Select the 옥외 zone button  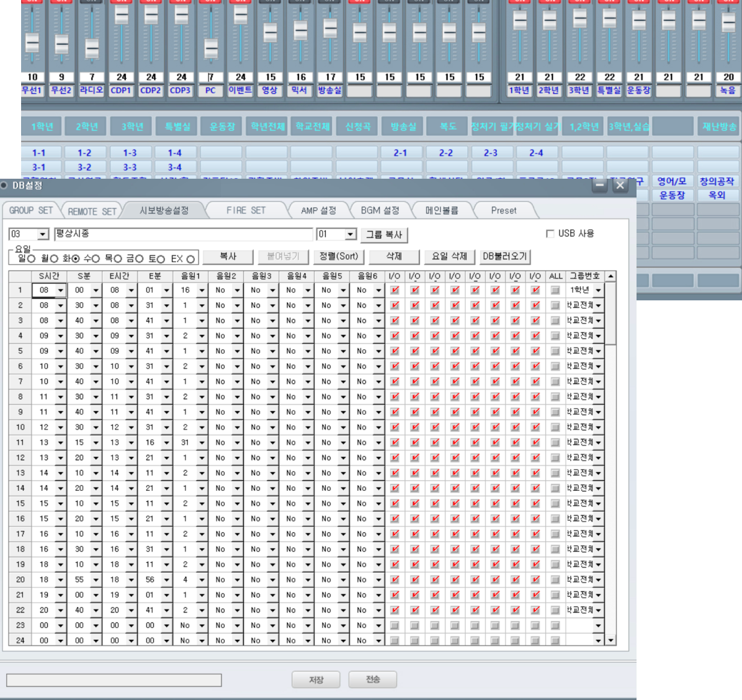[x=717, y=195]
